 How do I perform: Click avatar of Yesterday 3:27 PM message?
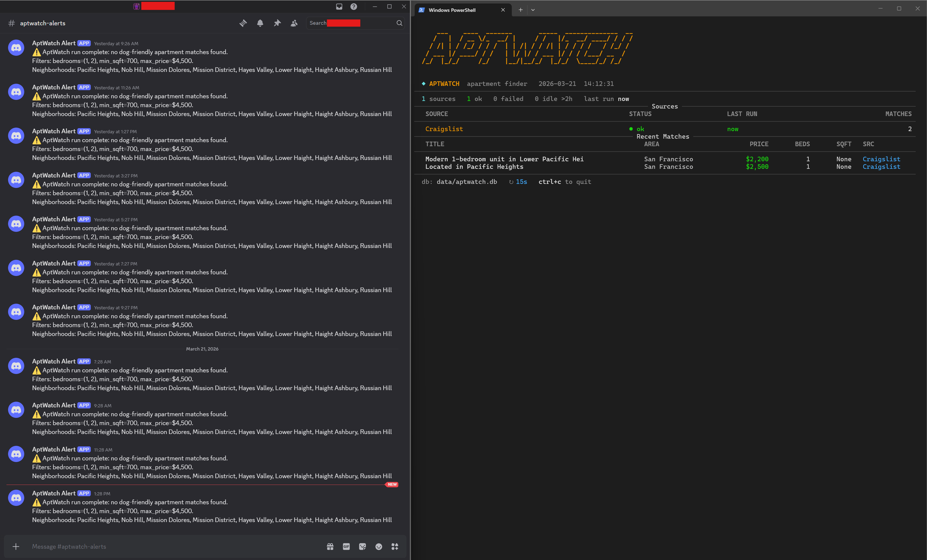click(x=16, y=180)
